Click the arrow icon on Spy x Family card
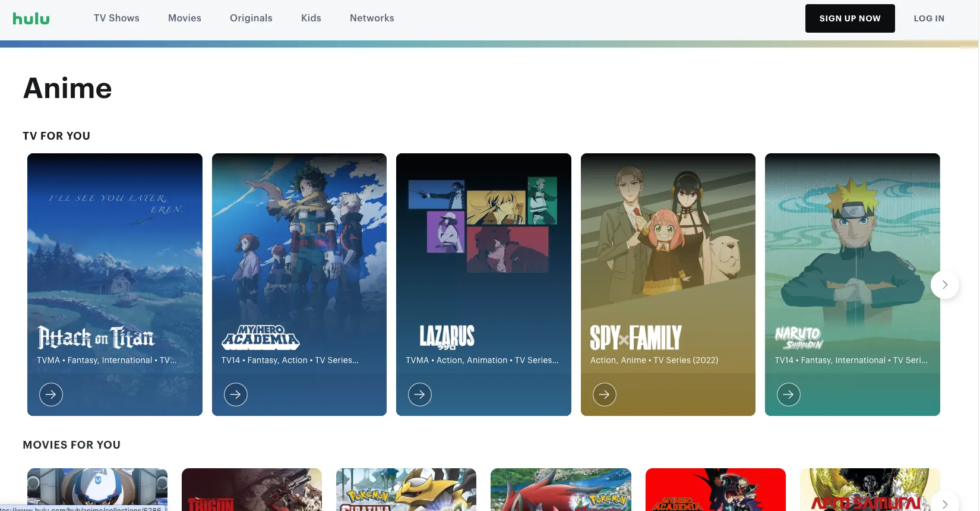The width and height of the screenshot is (980, 511). [x=605, y=394]
